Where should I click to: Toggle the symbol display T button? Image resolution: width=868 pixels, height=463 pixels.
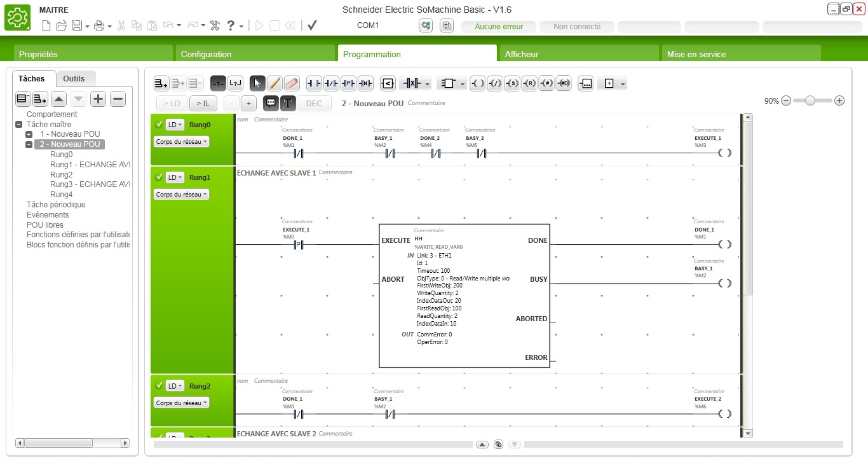(288, 103)
